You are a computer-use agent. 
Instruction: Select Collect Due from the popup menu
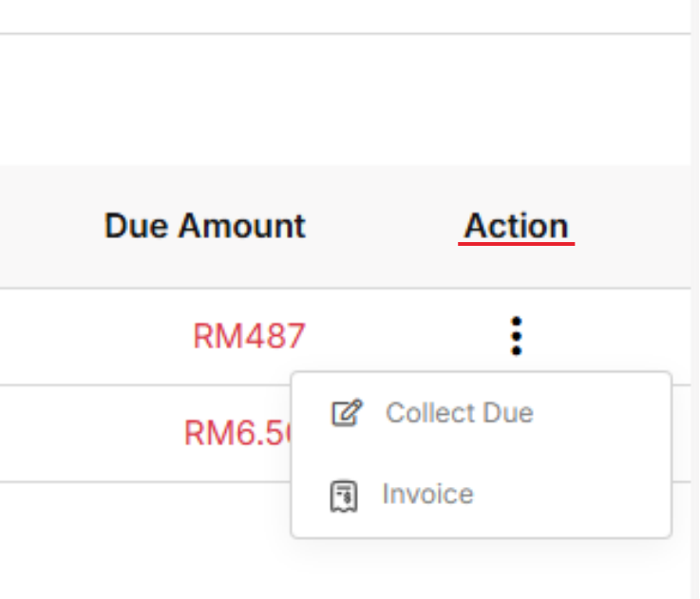(459, 414)
